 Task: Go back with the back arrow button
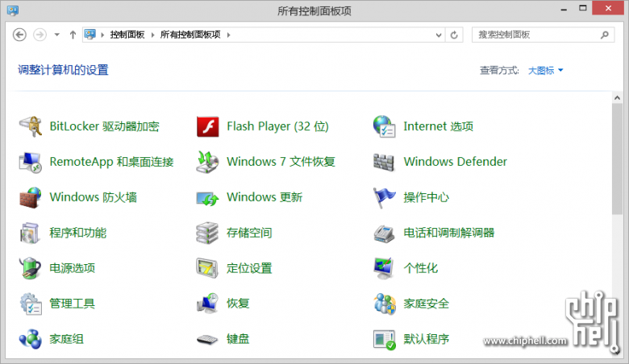19,35
